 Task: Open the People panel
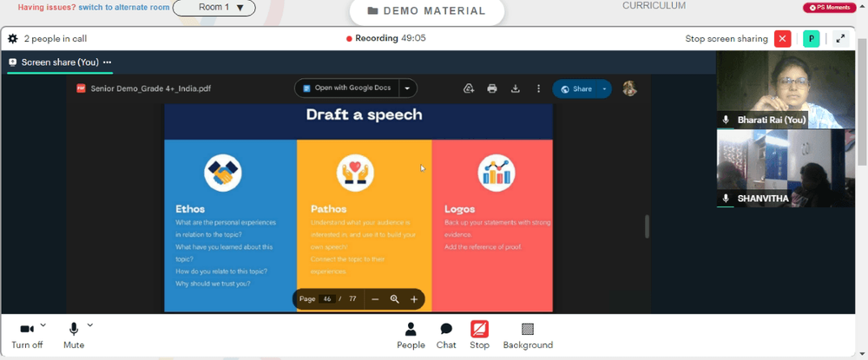411,335
